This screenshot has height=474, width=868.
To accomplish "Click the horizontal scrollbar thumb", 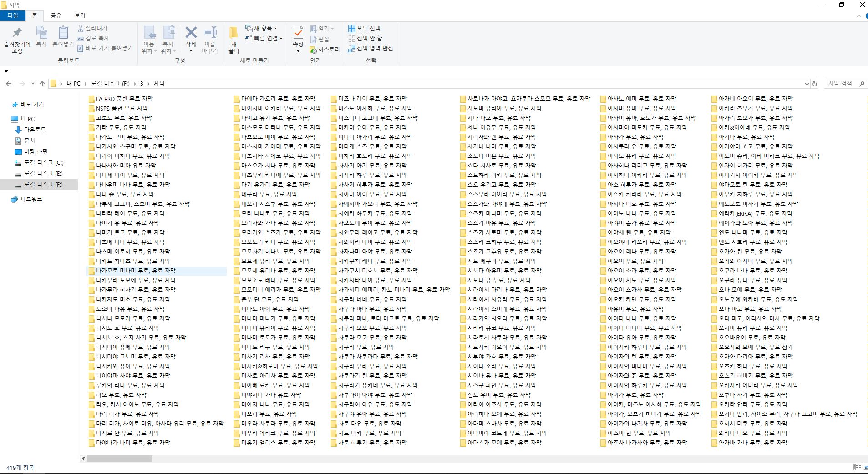I will tap(120, 459).
